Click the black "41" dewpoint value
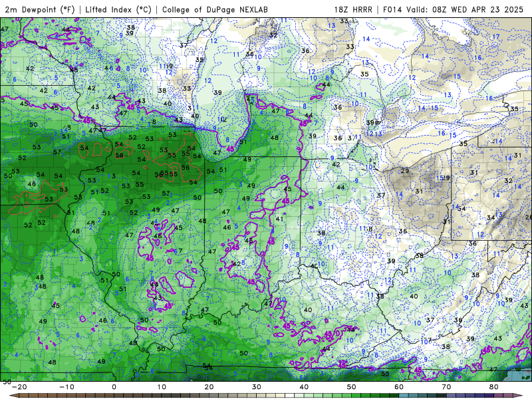 pos(279,219)
